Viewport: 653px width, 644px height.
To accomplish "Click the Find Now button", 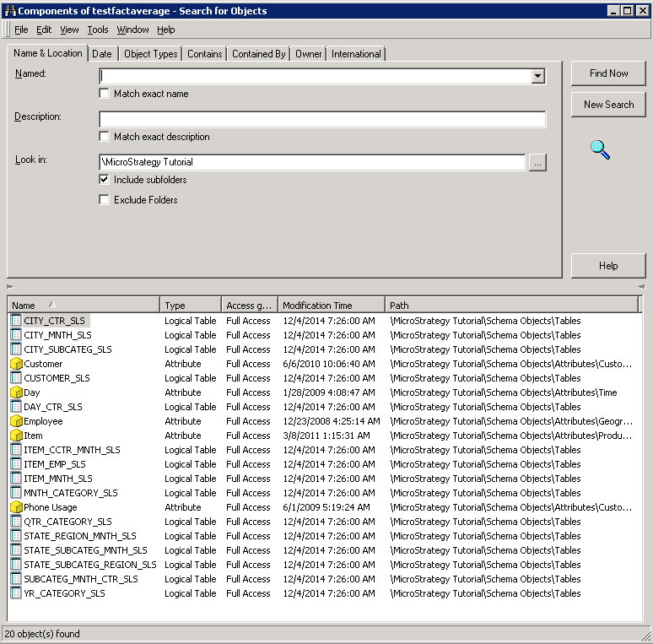I will [x=608, y=73].
